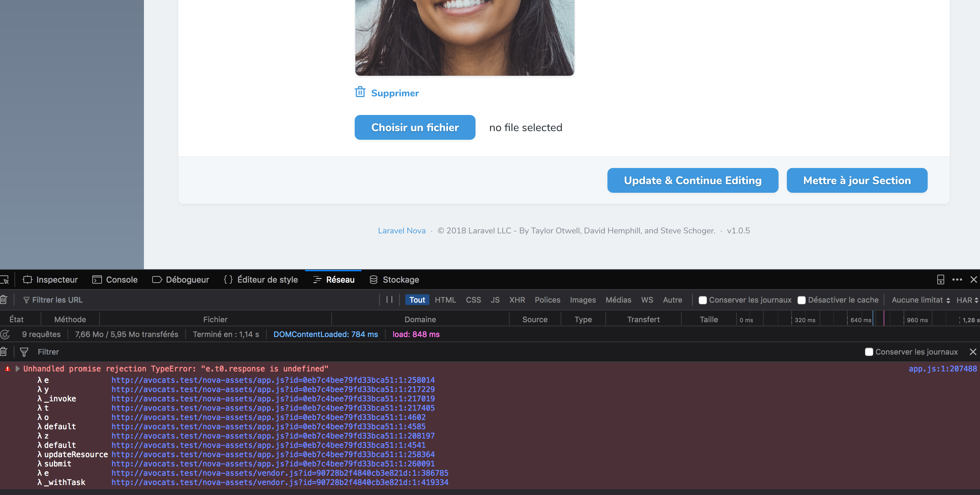Check Désactiver le cache checkbox
980x495 pixels.
[x=802, y=300]
